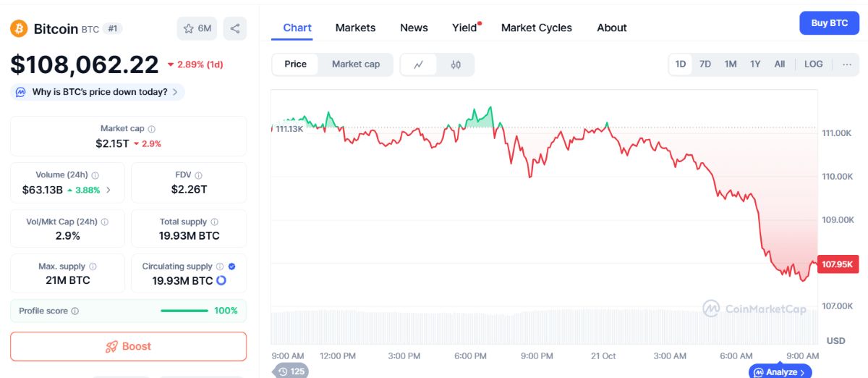Image resolution: width=868 pixels, height=378 pixels.
Task: Click the #1 rank badge
Action: point(112,28)
